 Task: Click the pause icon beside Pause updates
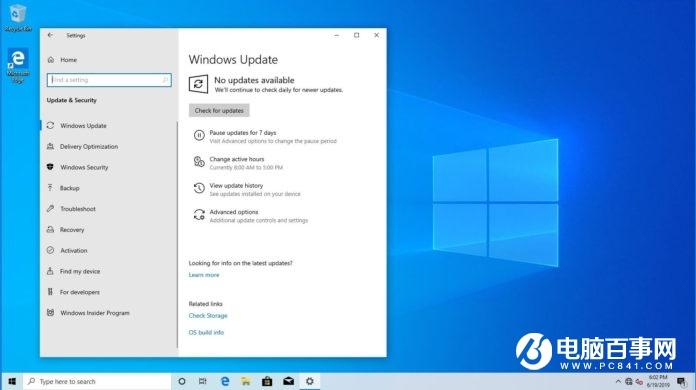(x=199, y=135)
